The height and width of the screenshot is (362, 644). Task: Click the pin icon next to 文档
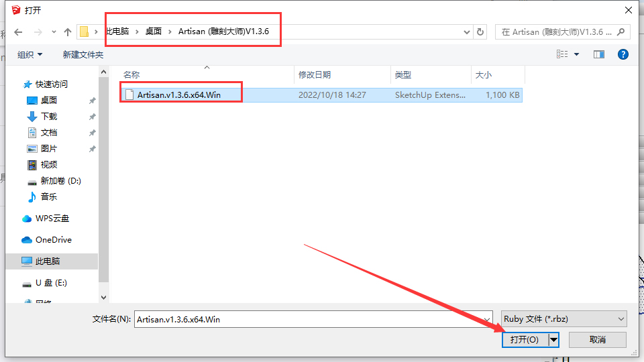tap(93, 133)
